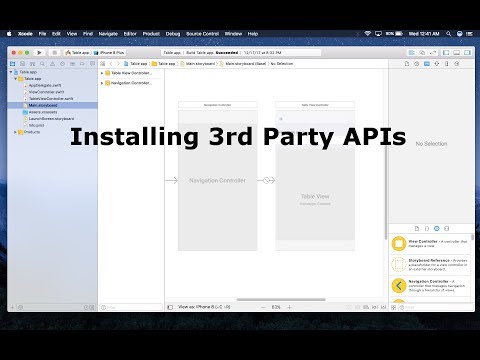Choose the Table app scheme
The height and width of the screenshot is (360, 480).
pos(77,53)
